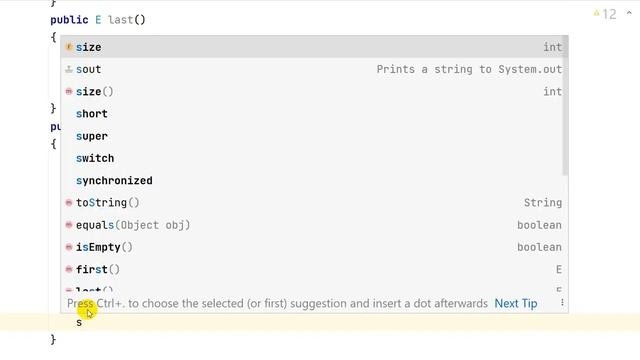Click the Next Tip link
640x360 pixels.
click(x=516, y=303)
